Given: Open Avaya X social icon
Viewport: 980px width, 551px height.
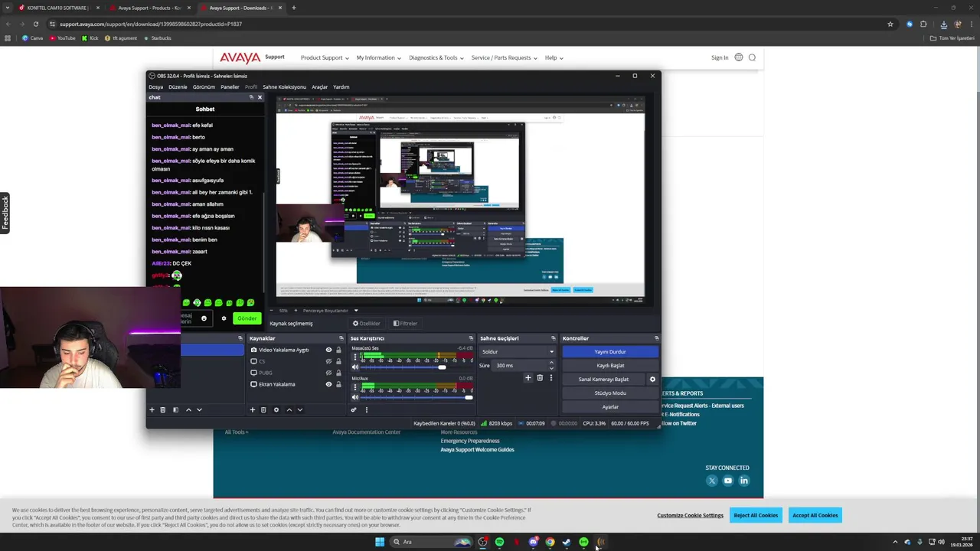Looking at the screenshot, I should (x=711, y=481).
